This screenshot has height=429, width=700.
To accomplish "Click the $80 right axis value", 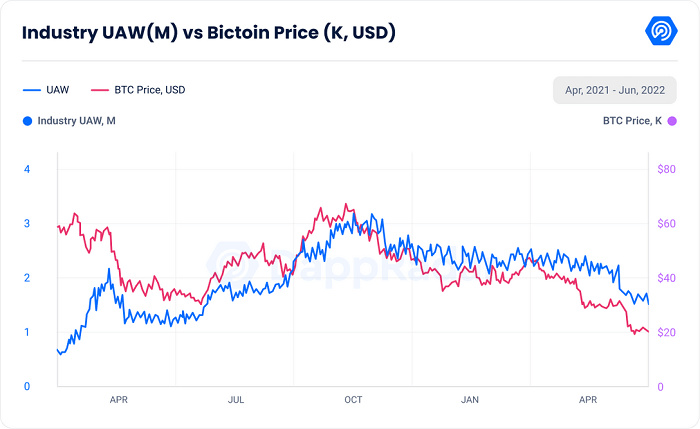I will [x=667, y=169].
